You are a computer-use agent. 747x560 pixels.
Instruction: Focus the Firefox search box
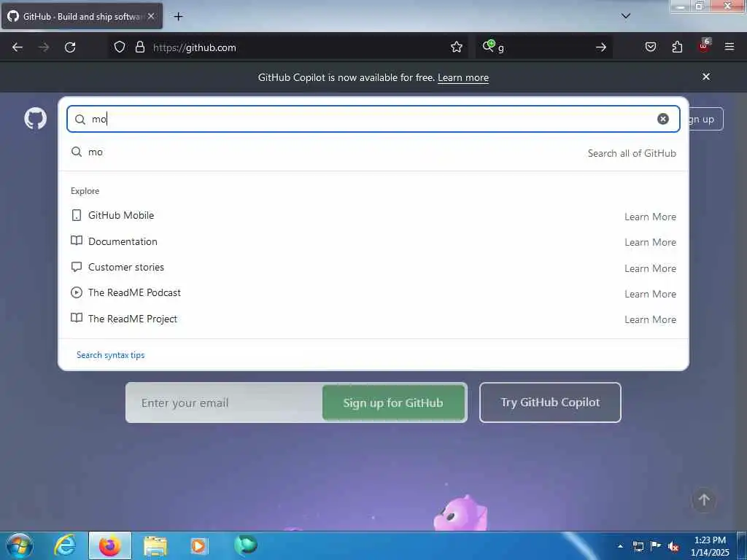click(543, 47)
